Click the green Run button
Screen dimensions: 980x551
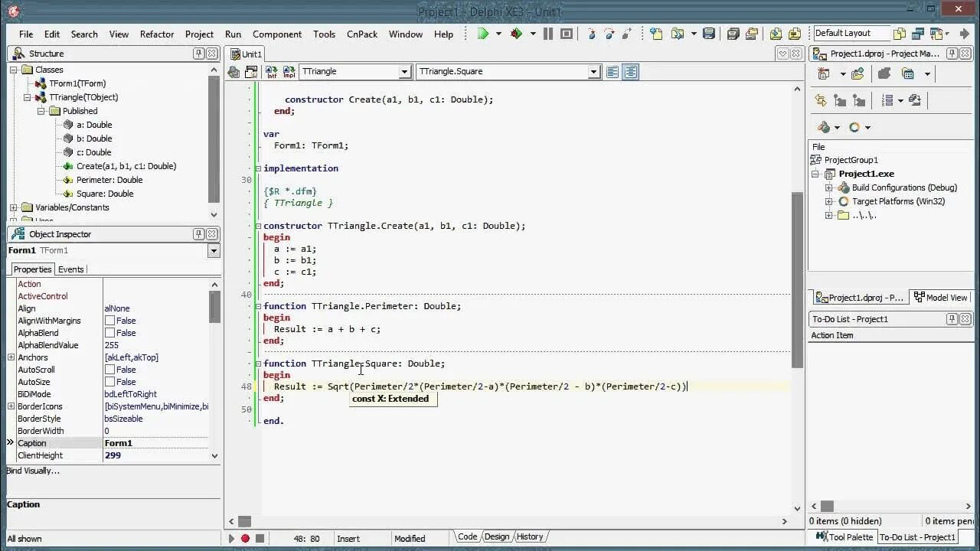[x=483, y=34]
